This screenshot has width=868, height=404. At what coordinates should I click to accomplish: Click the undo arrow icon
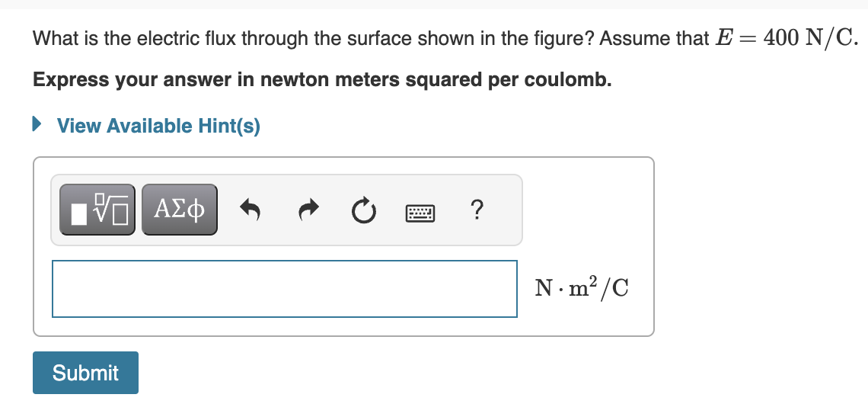pyautogui.click(x=251, y=209)
